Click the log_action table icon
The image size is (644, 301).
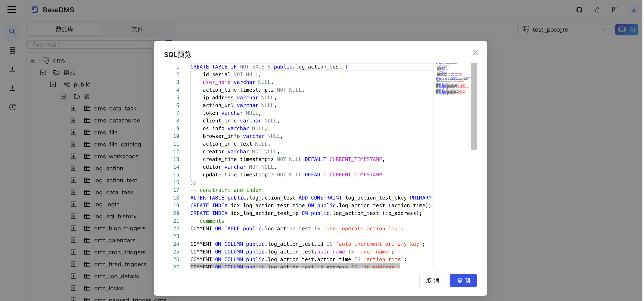pyautogui.click(x=87, y=168)
